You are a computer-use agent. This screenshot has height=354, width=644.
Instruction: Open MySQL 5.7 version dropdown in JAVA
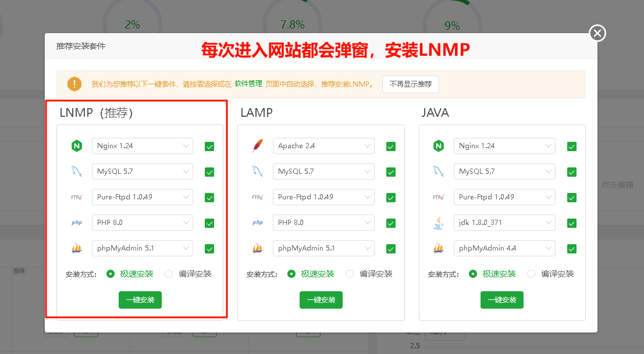coord(504,171)
